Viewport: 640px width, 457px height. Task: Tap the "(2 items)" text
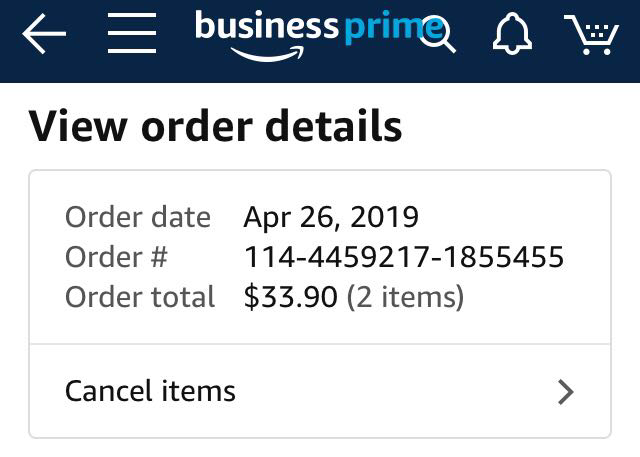405,298
